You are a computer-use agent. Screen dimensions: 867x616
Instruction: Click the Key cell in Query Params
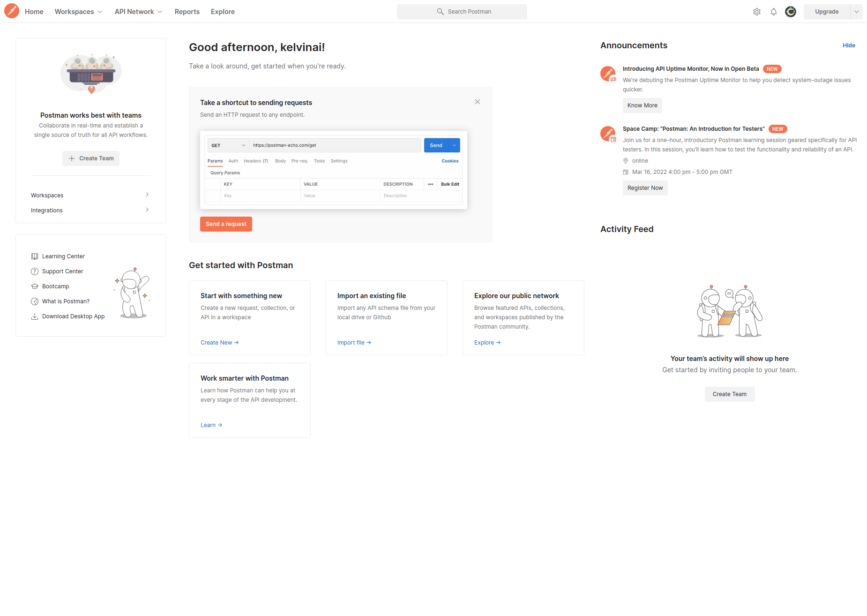tap(261, 195)
